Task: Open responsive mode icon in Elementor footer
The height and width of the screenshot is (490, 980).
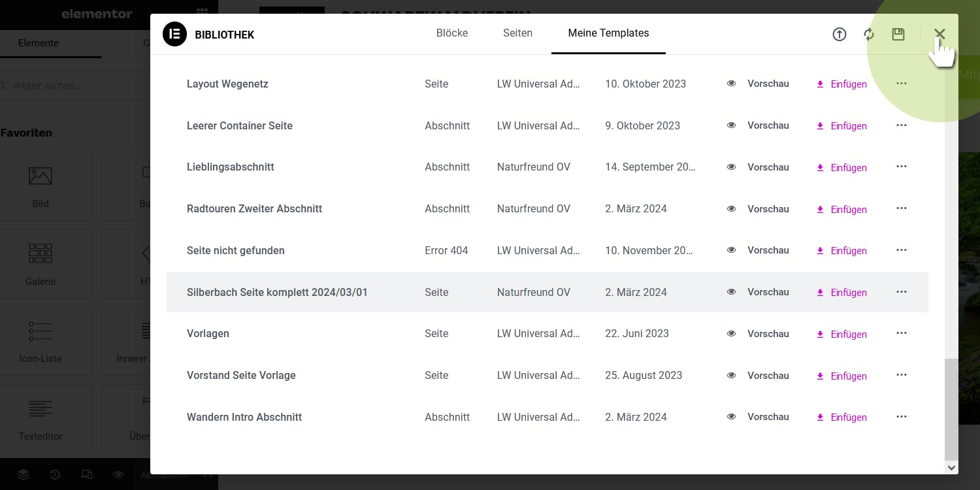Action: click(x=87, y=475)
